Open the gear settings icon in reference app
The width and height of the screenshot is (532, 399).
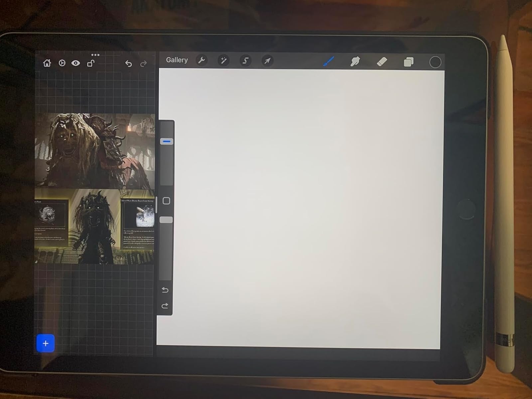coord(62,63)
